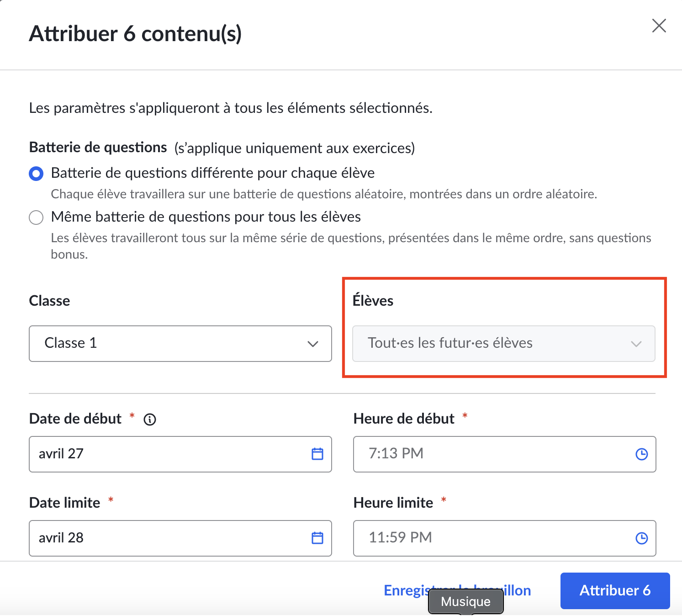Open the calendar icon in Date limite
Image resolution: width=682 pixels, height=616 pixels.
coord(317,538)
